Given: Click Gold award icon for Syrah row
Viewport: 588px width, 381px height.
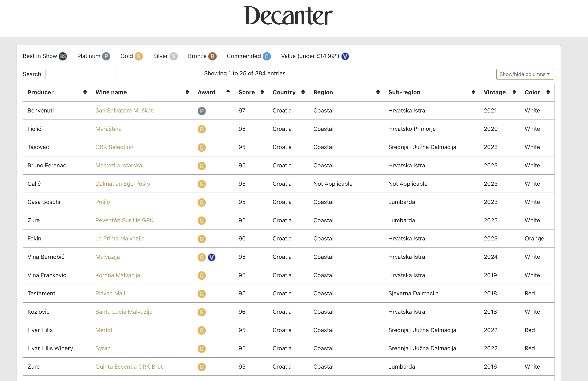Looking at the screenshot, I should pos(202,349).
